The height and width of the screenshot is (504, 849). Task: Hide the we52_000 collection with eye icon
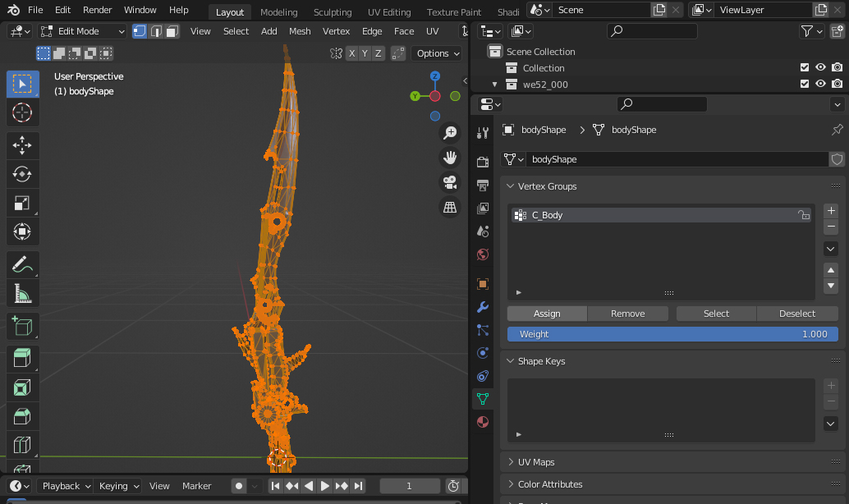coord(820,85)
